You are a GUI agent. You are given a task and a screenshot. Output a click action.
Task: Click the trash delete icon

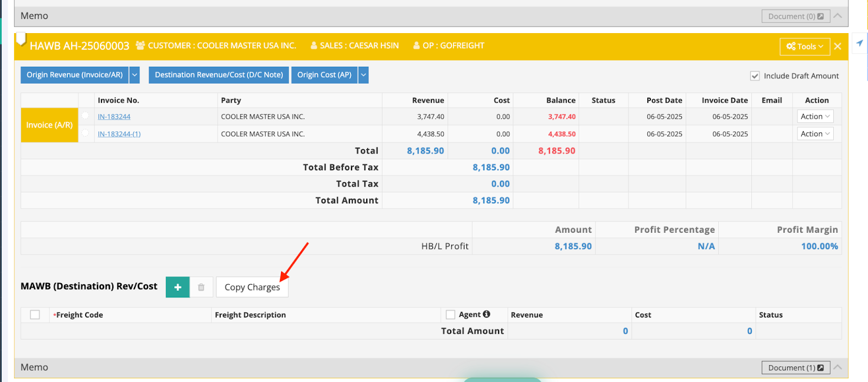[x=201, y=287]
